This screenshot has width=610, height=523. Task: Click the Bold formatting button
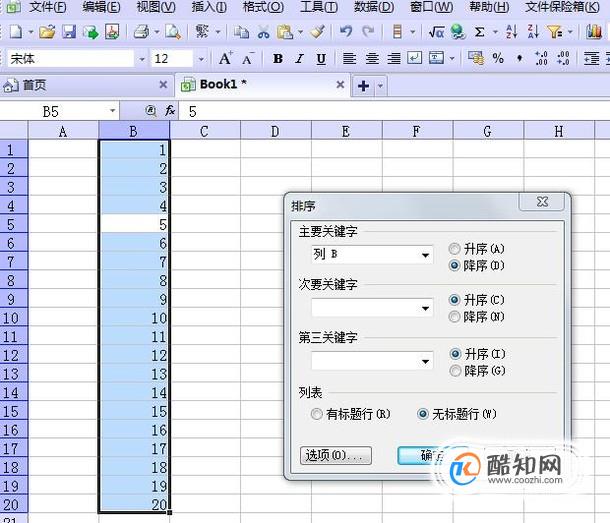coord(278,59)
